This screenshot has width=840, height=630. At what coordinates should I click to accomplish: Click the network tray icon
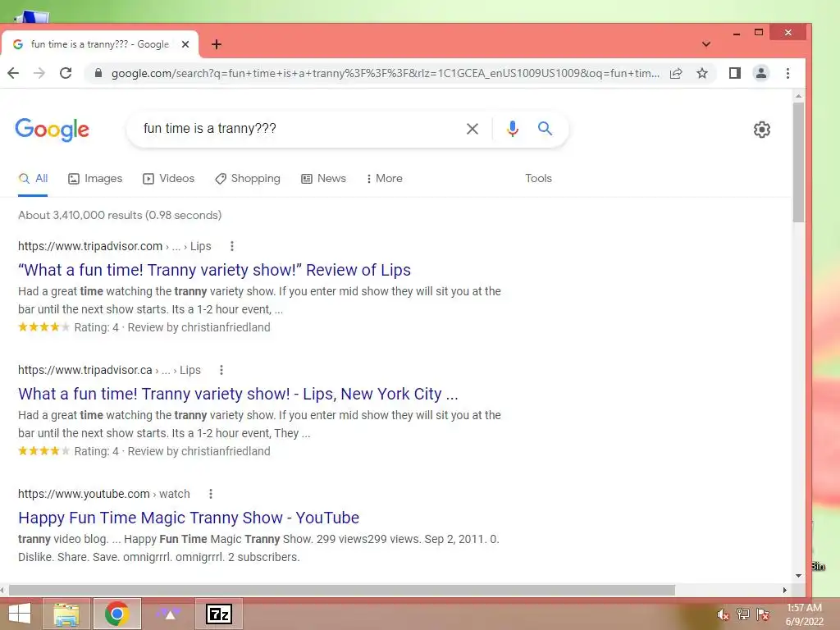(x=743, y=614)
